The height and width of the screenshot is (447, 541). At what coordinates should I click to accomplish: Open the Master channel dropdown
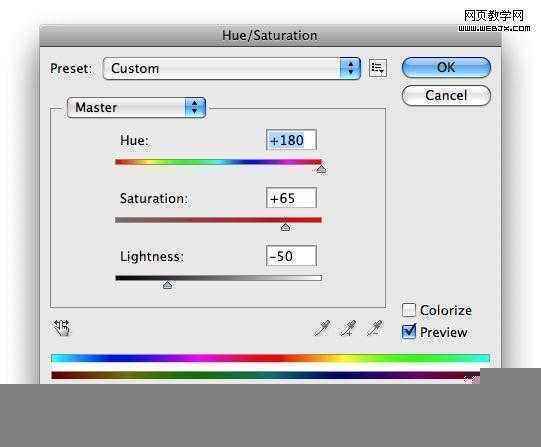pyautogui.click(x=137, y=107)
